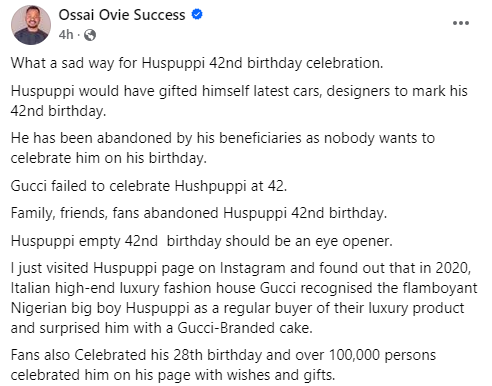Click the "Nigerian big boy Huspuppi" phrase

100,308
